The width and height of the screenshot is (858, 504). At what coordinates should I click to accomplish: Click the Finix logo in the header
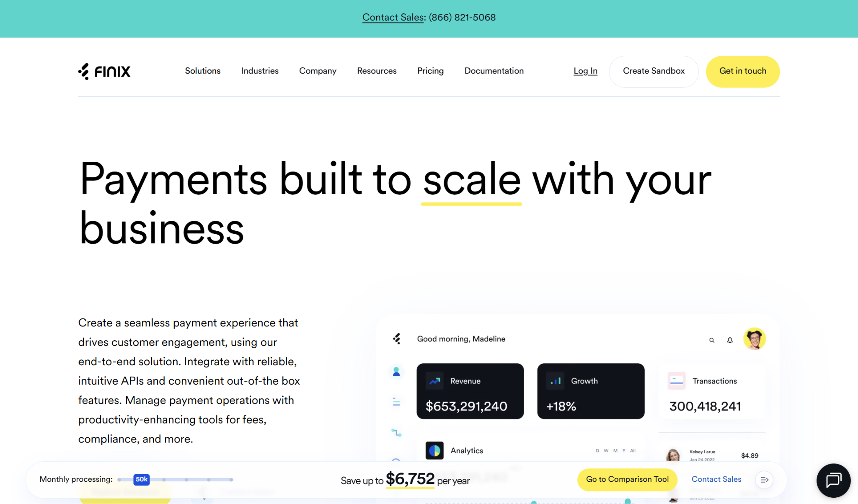point(104,71)
